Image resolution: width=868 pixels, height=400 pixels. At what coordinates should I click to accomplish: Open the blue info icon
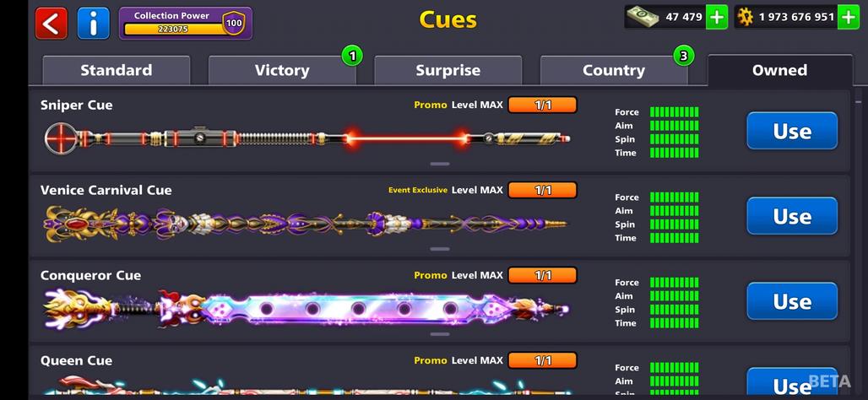point(94,24)
